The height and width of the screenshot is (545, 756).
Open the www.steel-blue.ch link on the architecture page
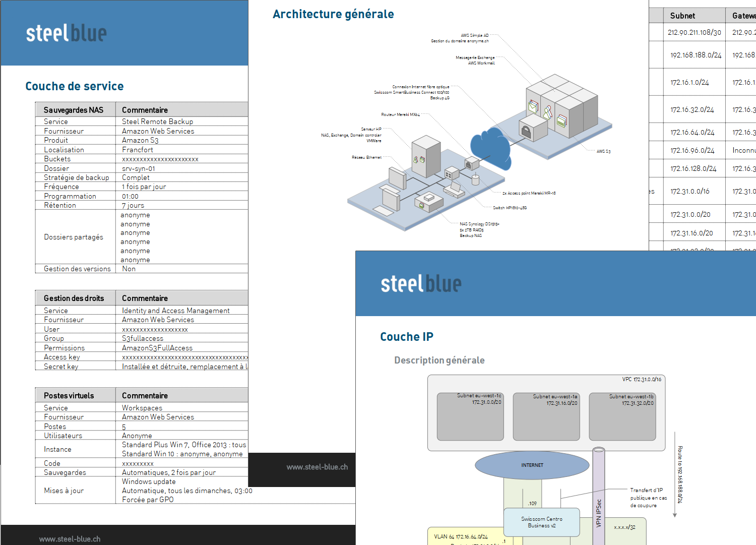(317, 467)
